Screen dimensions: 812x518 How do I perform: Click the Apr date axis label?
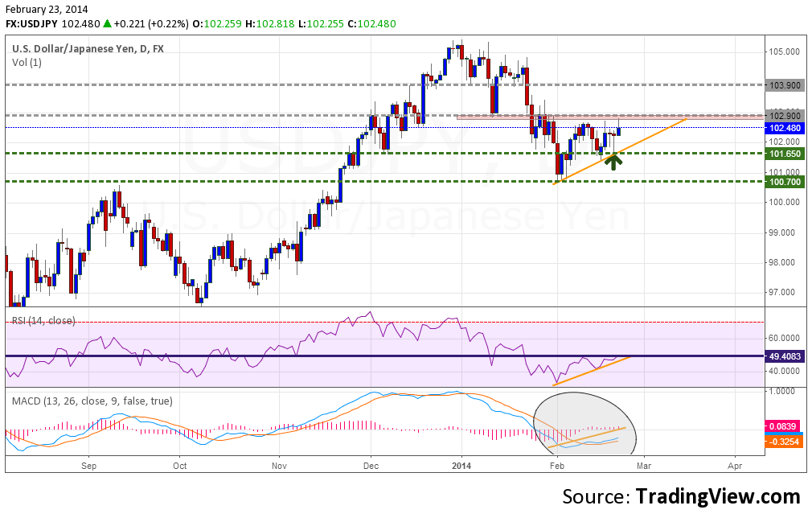point(735,466)
